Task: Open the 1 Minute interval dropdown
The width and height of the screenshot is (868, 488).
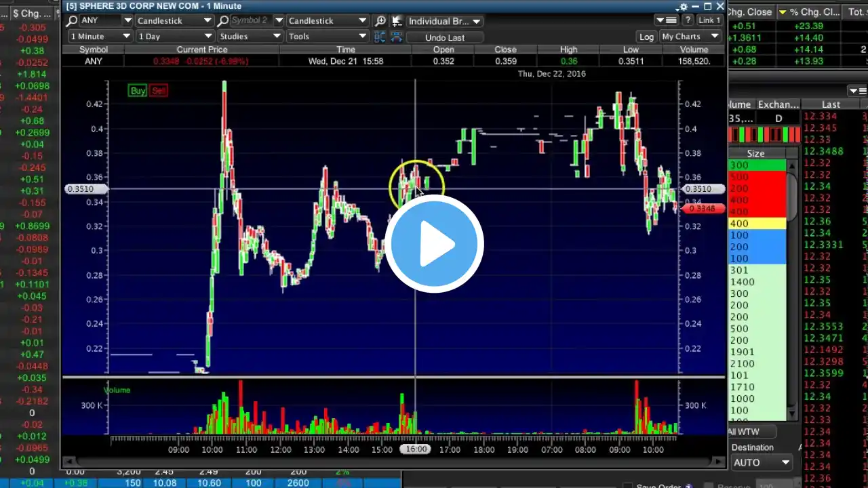Action: (x=127, y=37)
